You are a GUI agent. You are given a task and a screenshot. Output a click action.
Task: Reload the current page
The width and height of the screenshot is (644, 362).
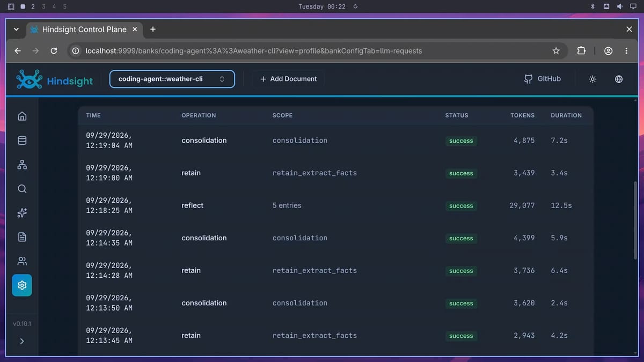54,51
